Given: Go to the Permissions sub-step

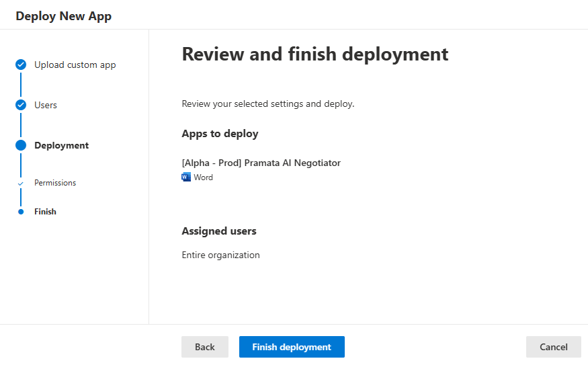Looking at the screenshot, I should point(55,183).
